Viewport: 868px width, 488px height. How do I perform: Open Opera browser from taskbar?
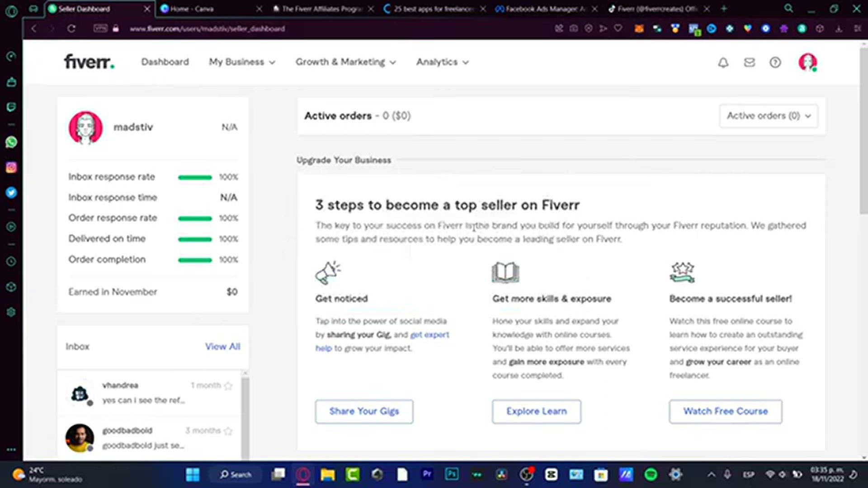click(x=303, y=474)
